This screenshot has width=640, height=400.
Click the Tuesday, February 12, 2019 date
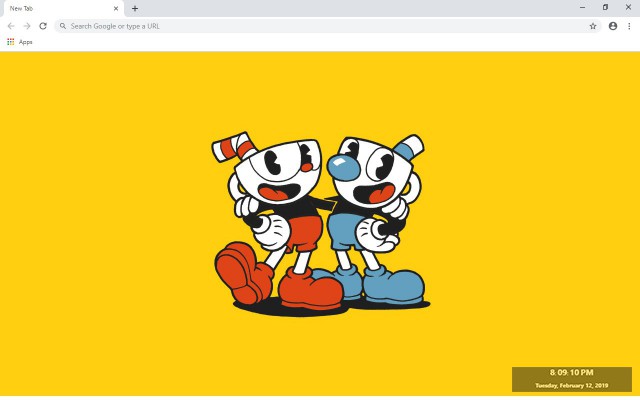point(571,385)
